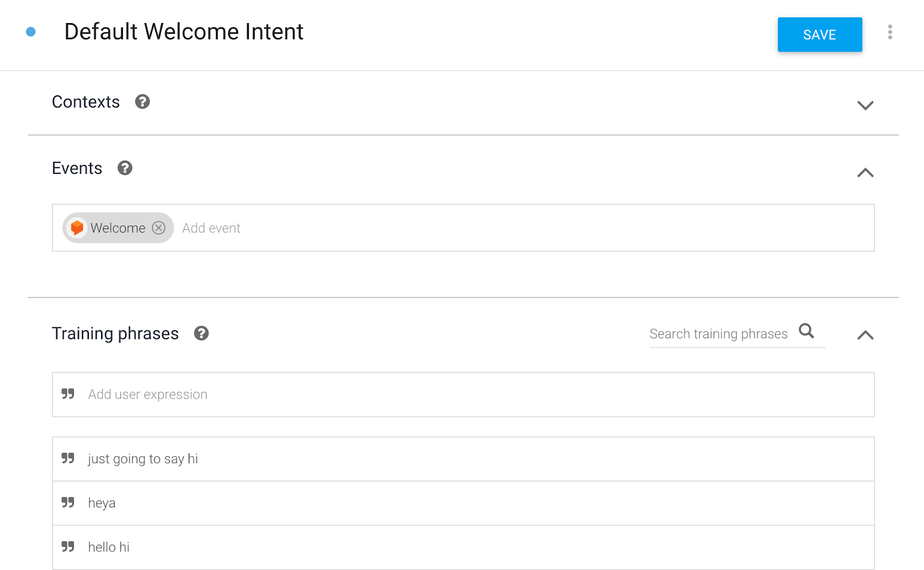Click the Contexts help question icon
The image size is (924, 570).
coord(142,102)
